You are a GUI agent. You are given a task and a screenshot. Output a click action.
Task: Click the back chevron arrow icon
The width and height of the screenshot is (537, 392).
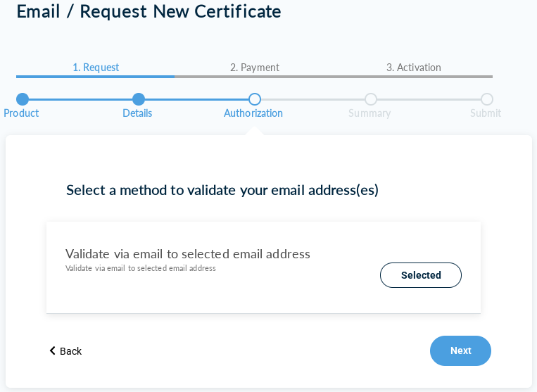[52, 350]
